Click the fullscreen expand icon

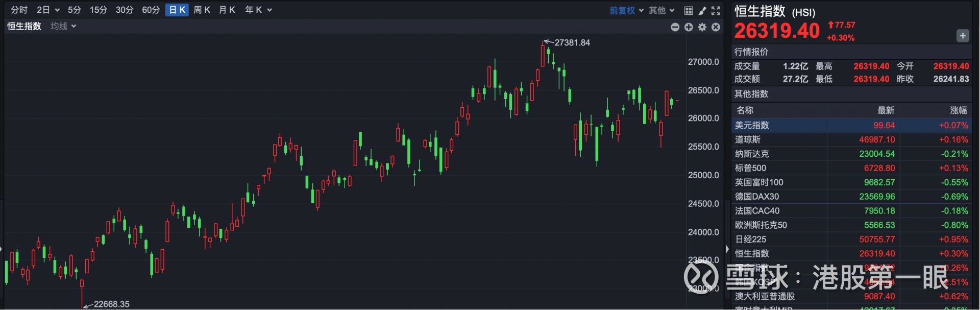tap(716, 10)
